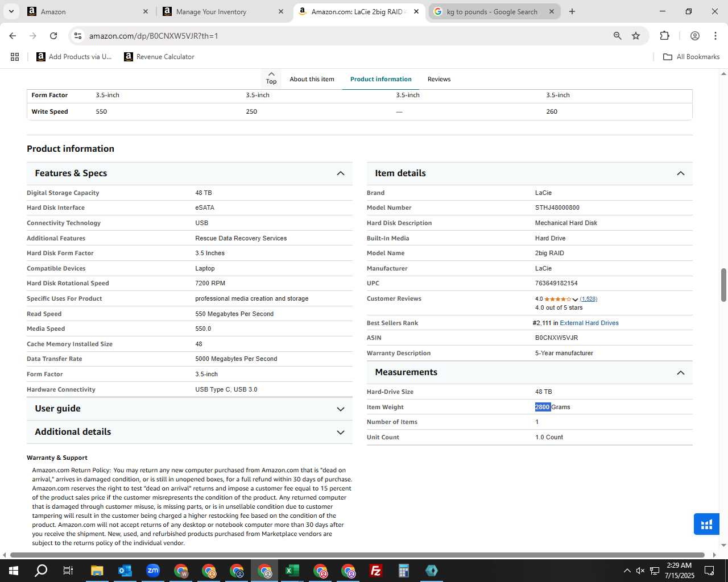
Task: Open FileZilla from taskbar
Action: tap(376, 571)
